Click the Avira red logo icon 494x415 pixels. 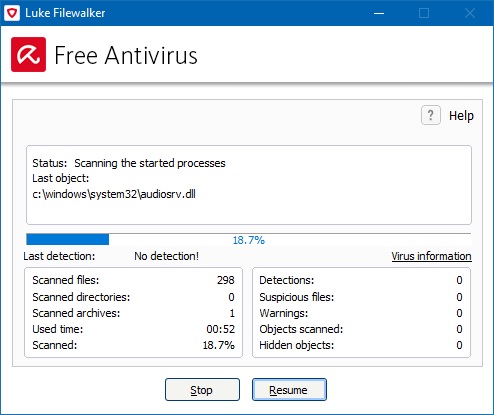pos(28,54)
